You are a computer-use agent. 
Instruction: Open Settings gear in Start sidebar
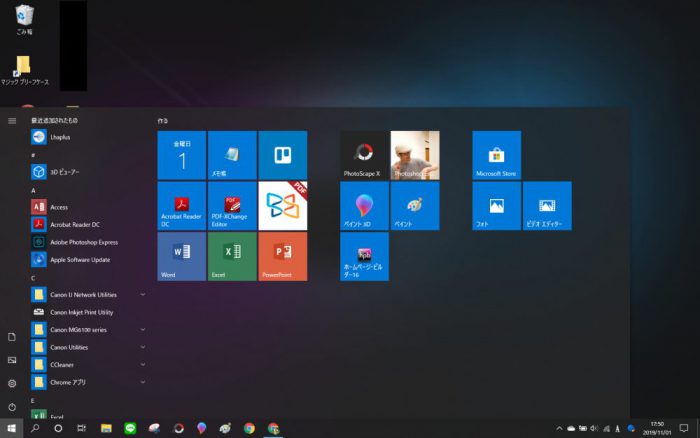point(12,384)
